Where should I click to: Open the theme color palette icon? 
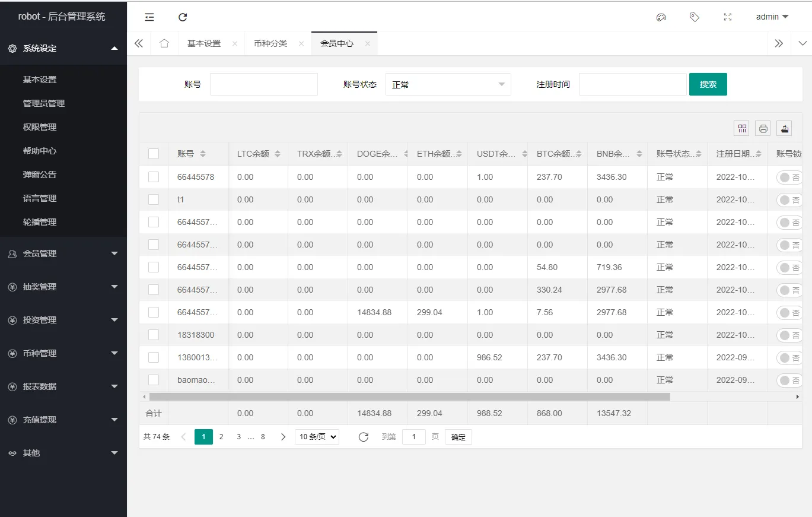[661, 17]
